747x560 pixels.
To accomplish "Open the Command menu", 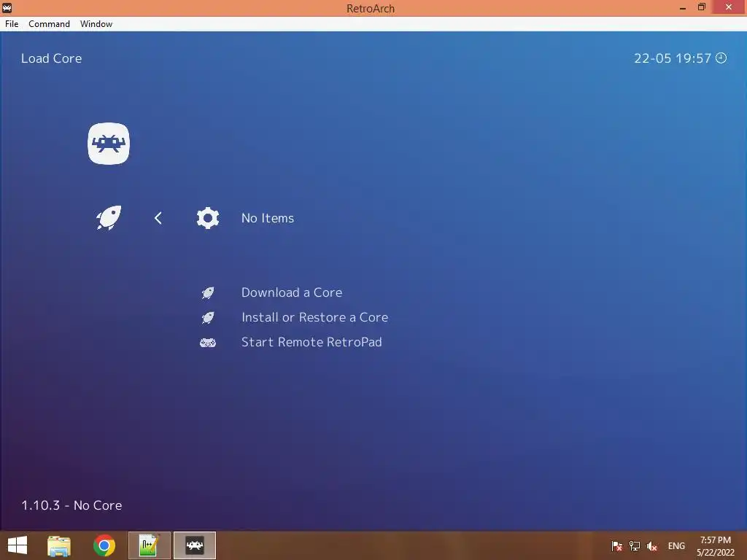I will click(49, 24).
